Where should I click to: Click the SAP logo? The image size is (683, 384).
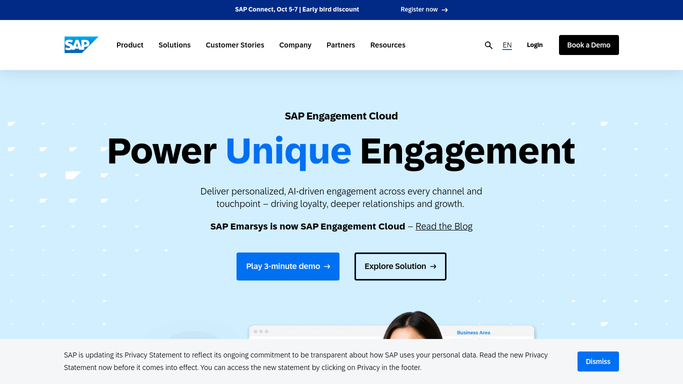coord(81,45)
